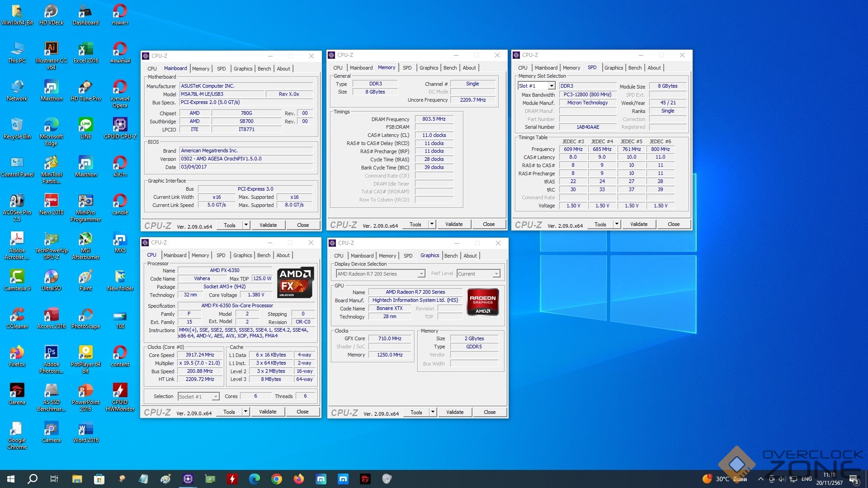Click Validate in Mainboard window

pos(268,225)
